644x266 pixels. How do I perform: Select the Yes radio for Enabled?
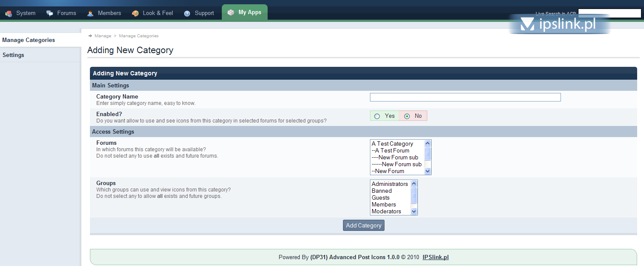(377, 116)
